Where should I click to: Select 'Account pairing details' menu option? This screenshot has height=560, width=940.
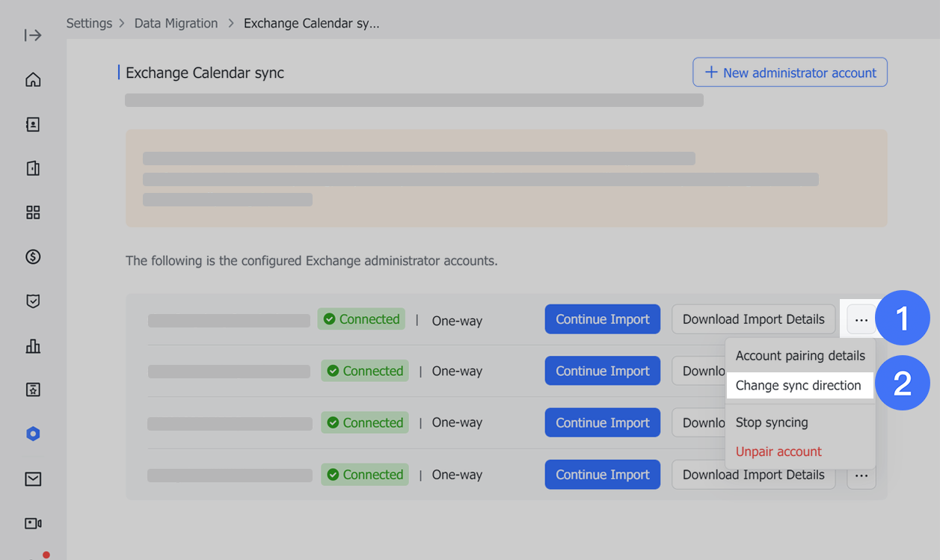tap(800, 356)
